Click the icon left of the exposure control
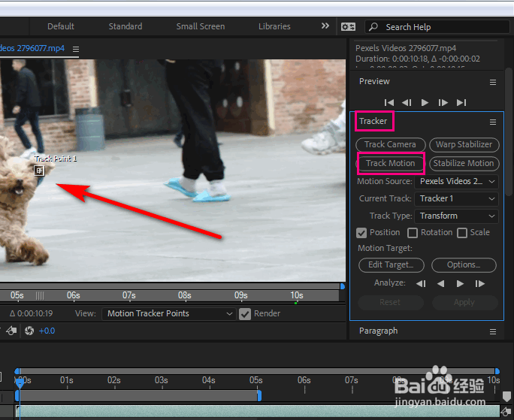Viewport: 514px width, 420px height. 12,331
